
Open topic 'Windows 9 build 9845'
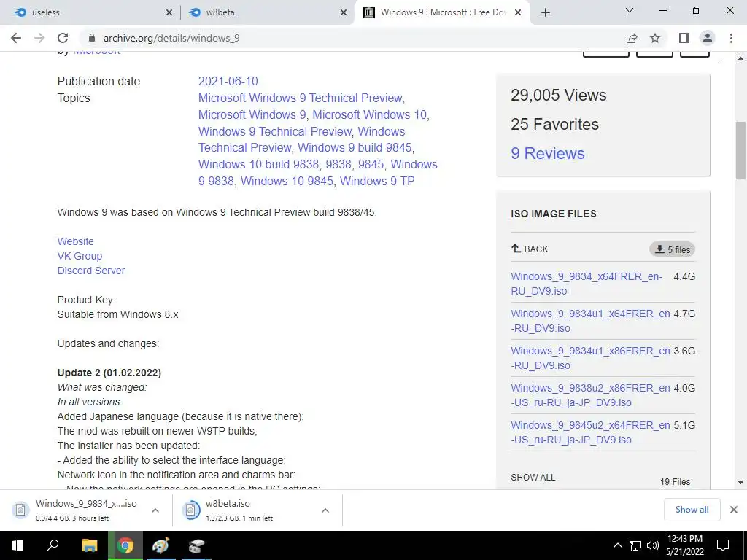[355, 147]
